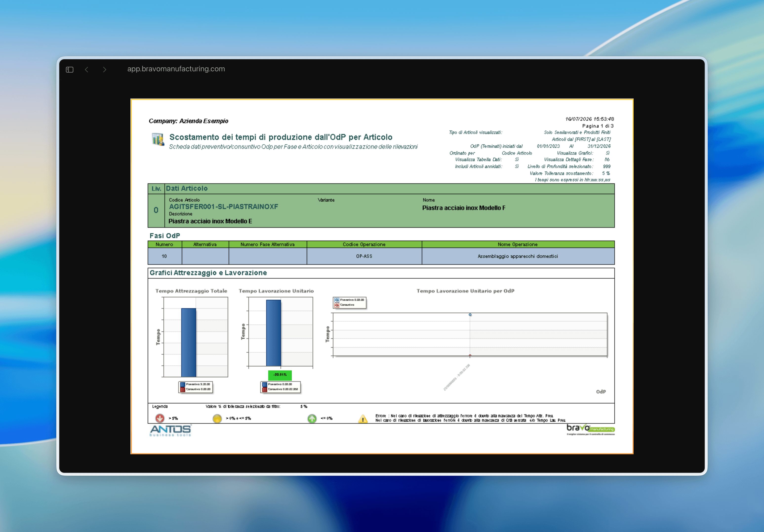Click the yellow circle legend icon
Screen dimensions: 764x532
click(x=217, y=418)
